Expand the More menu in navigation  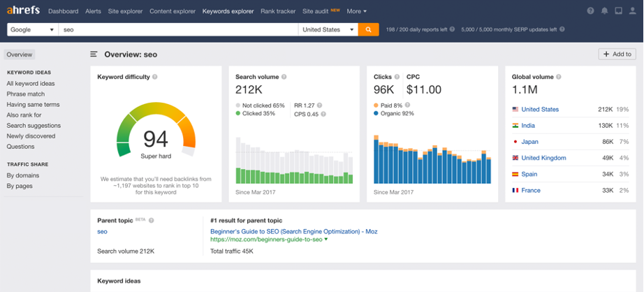(356, 11)
